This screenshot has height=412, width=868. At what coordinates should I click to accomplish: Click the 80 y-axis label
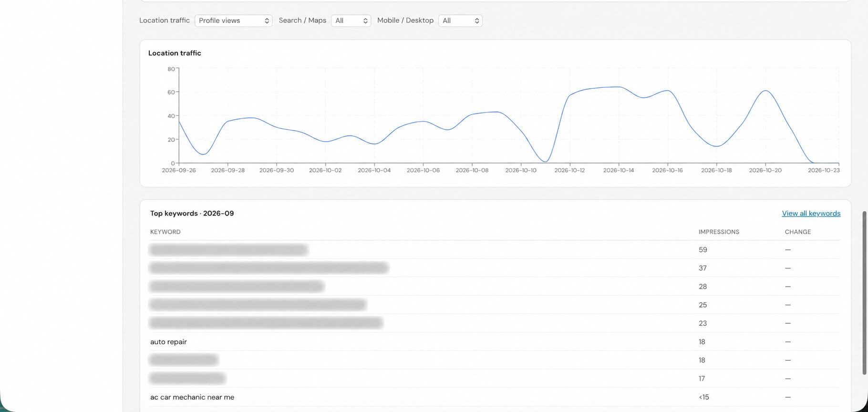point(171,69)
